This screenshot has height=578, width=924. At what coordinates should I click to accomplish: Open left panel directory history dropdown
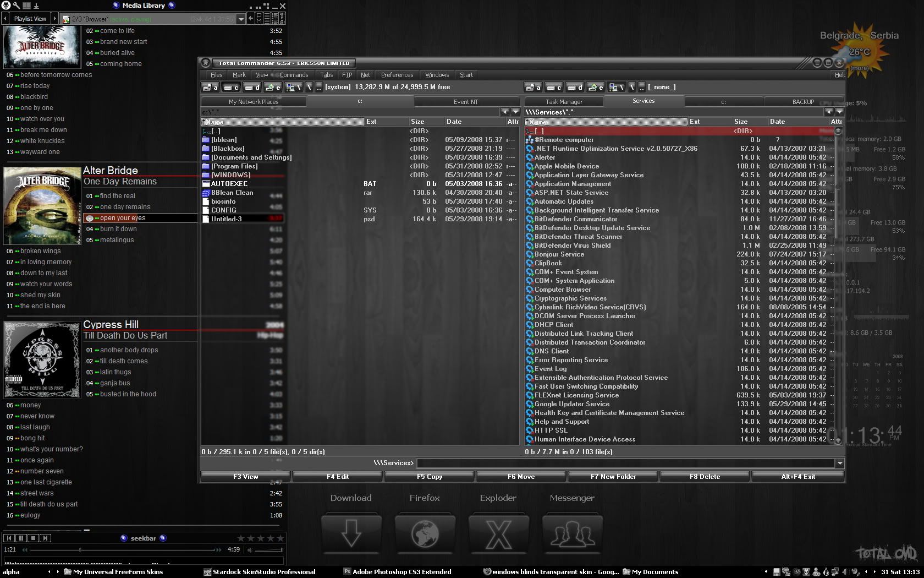click(x=515, y=112)
